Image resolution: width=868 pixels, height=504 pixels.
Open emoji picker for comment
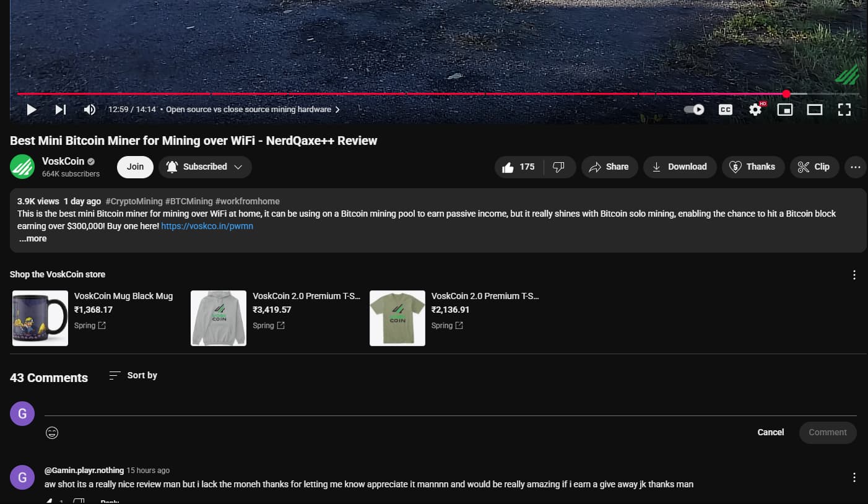coord(52,433)
